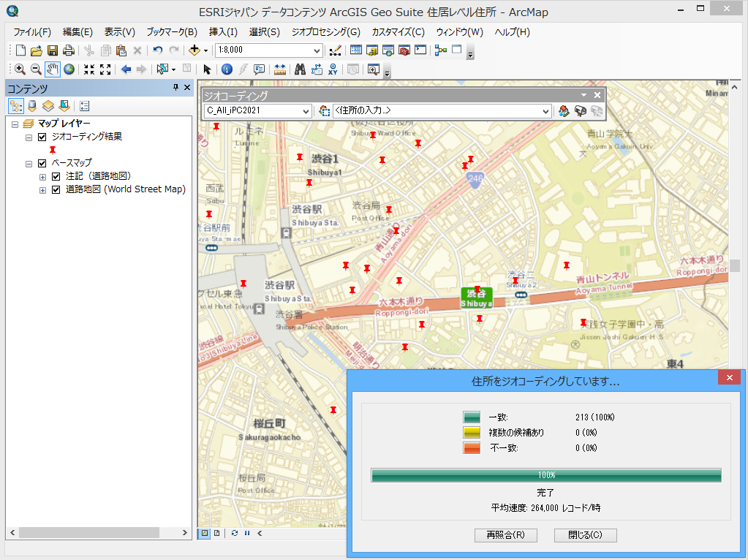The width and height of the screenshot is (748, 560).
Task: Open the ジオプロセシング(G) menu
Action: click(x=326, y=32)
